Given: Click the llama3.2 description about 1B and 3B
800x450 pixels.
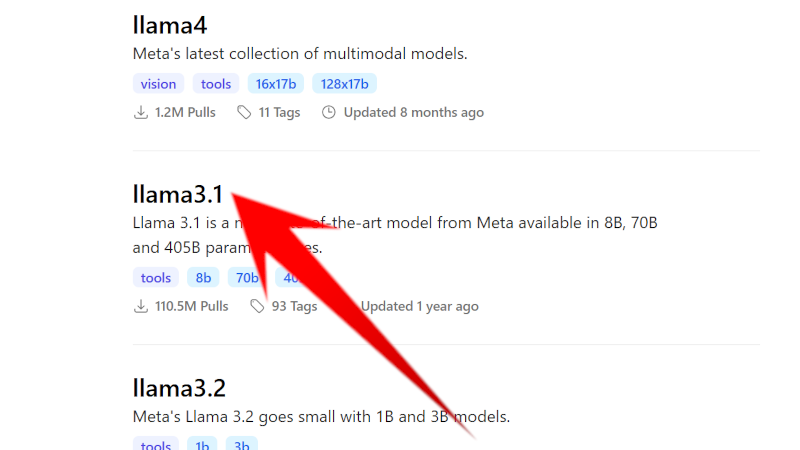Looking at the screenshot, I should coord(321,416).
